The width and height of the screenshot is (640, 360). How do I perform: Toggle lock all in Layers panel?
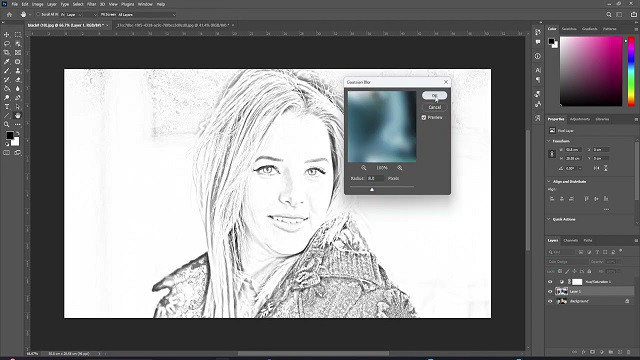click(x=589, y=271)
